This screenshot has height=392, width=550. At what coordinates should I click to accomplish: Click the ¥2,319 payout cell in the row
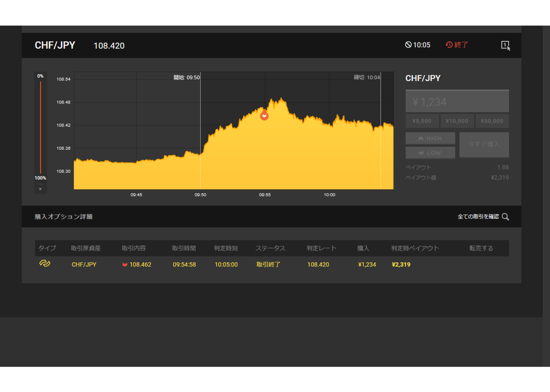pyautogui.click(x=401, y=265)
